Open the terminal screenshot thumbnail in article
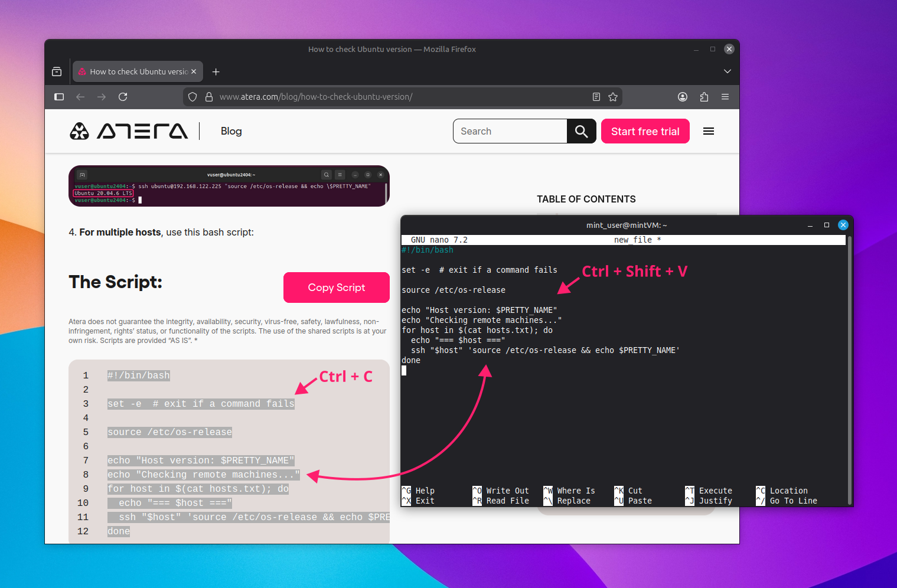 point(229,186)
